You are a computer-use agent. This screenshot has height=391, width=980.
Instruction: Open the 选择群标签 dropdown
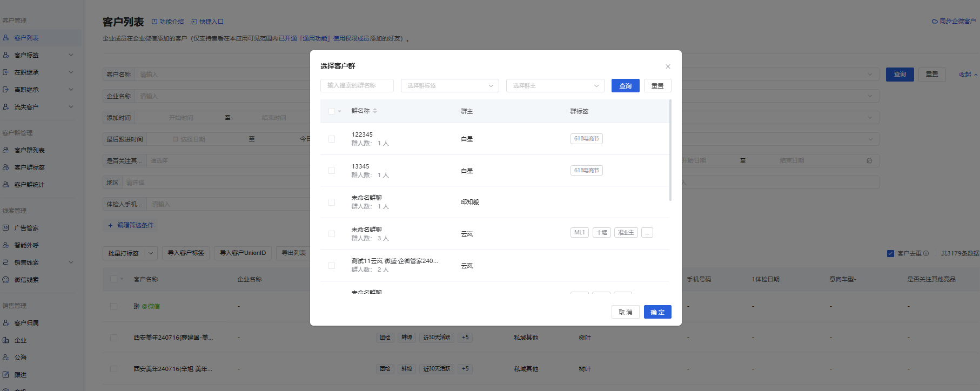click(450, 85)
